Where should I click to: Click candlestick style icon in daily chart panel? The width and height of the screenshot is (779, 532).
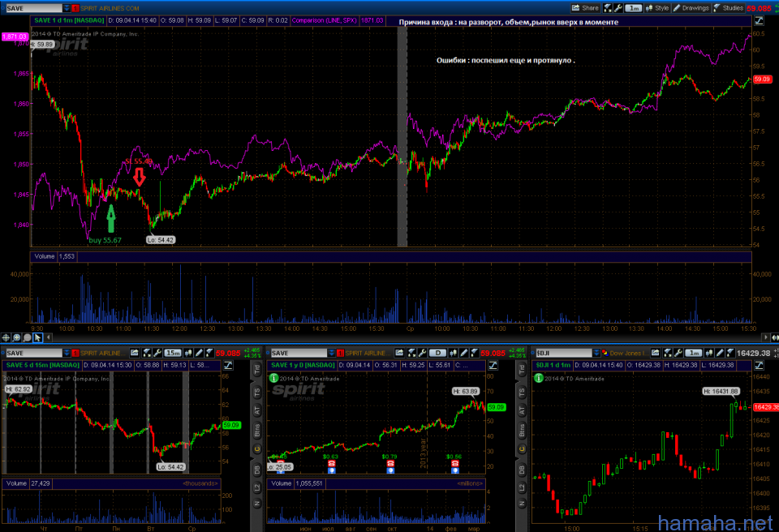(x=453, y=353)
